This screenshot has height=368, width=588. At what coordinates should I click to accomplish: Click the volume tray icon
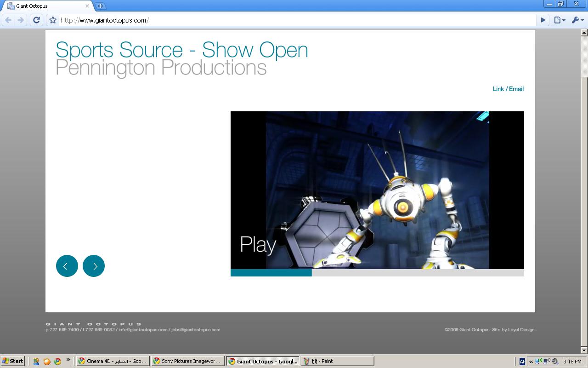[x=555, y=362]
